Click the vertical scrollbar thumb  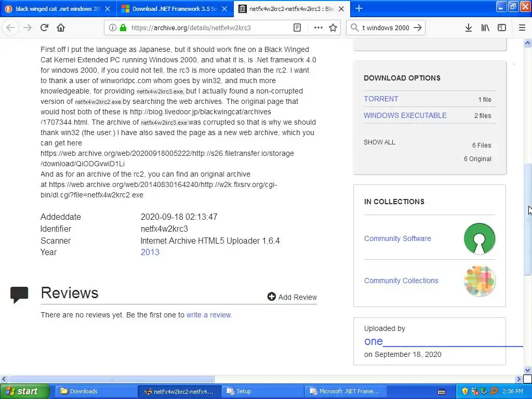[x=527, y=219]
